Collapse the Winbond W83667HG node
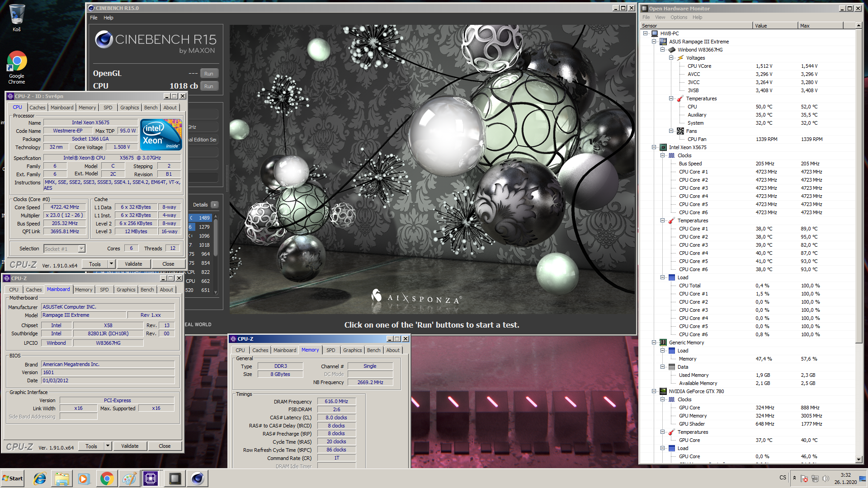Image resolution: width=868 pixels, height=488 pixels. pyautogui.click(x=662, y=50)
